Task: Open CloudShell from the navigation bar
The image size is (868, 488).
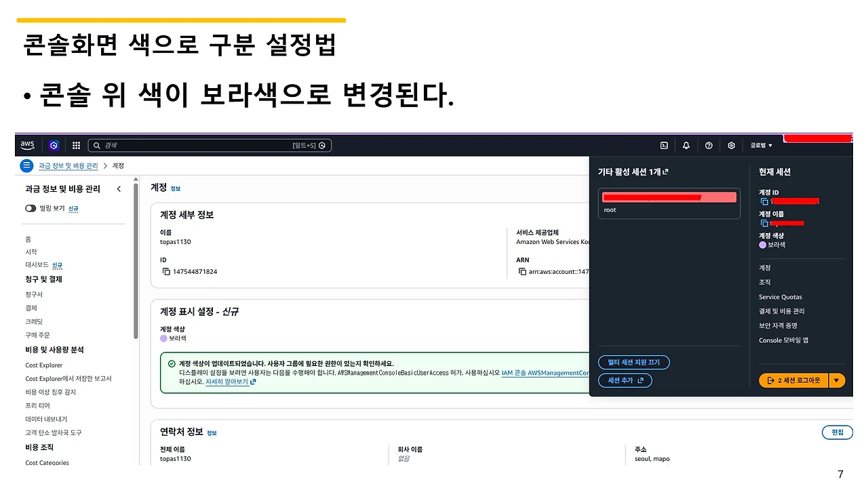Action: point(663,145)
